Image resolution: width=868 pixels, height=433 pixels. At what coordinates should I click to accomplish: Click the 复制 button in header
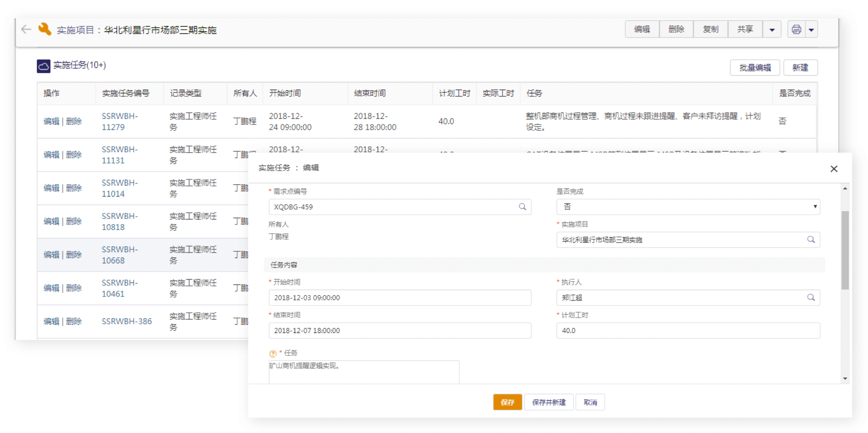711,29
